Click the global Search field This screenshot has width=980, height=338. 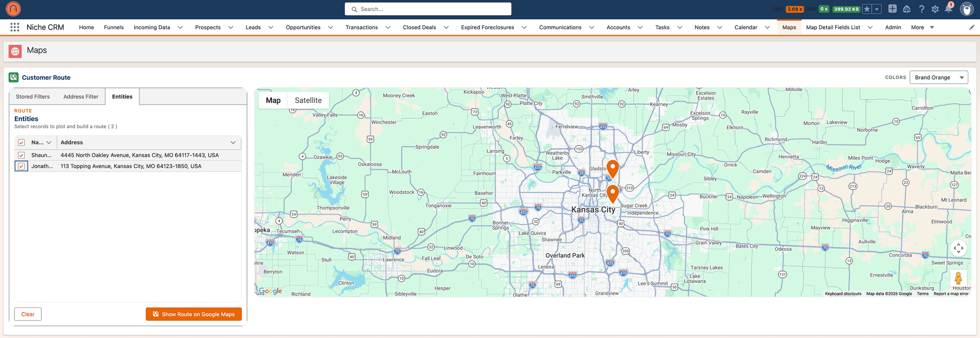[428, 9]
